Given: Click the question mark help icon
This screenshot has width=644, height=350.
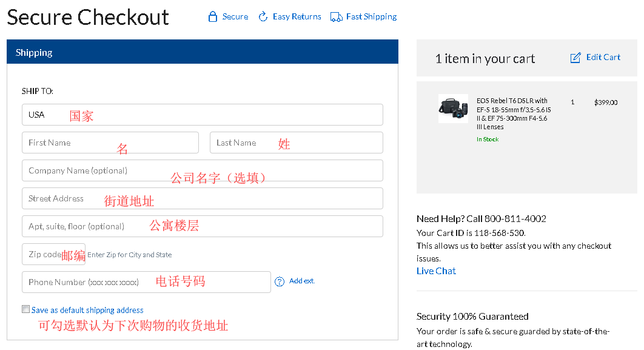Looking at the screenshot, I should pos(280,281).
